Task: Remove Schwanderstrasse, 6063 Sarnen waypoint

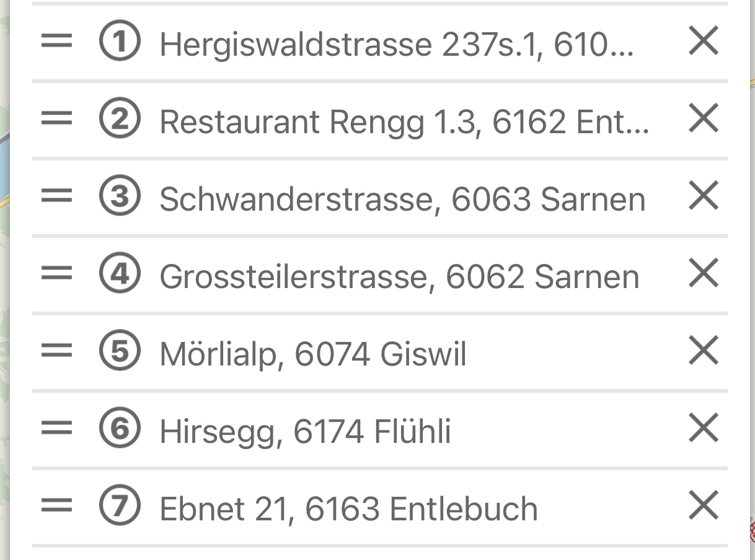Action: click(x=704, y=196)
